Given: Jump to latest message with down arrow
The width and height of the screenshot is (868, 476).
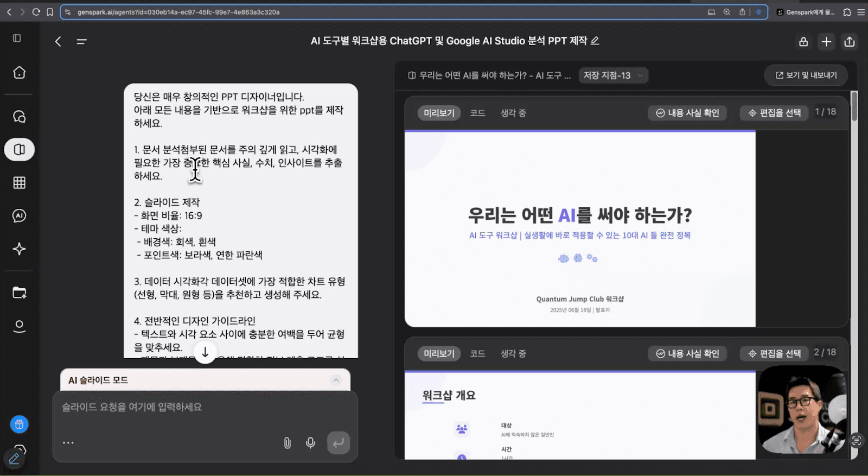Looking at the screenshot, I should [x=205, y=353].
